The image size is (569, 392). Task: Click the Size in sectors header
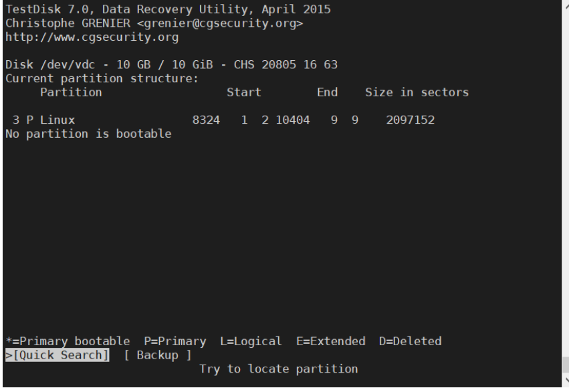[x=417, y=92]
